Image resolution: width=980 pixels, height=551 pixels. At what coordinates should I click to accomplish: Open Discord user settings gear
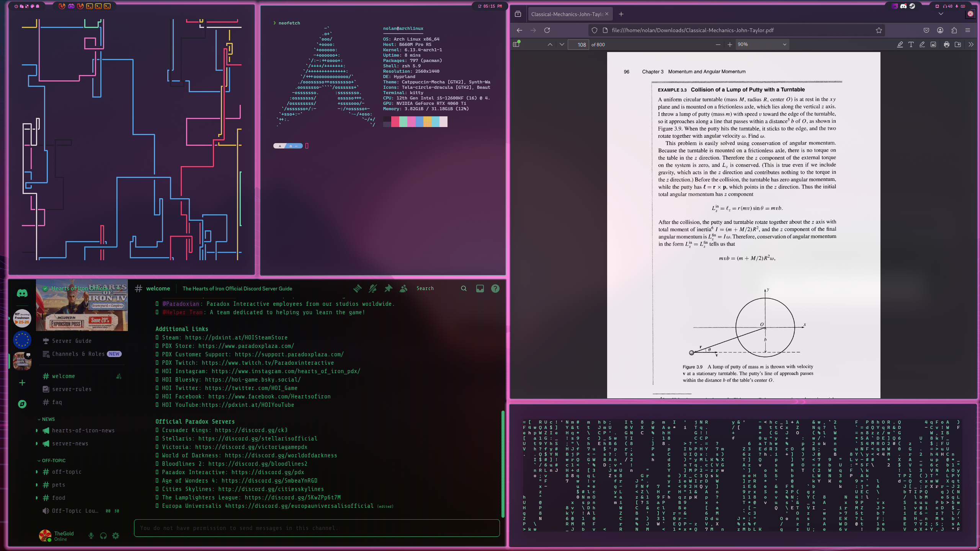click(116, 536)
